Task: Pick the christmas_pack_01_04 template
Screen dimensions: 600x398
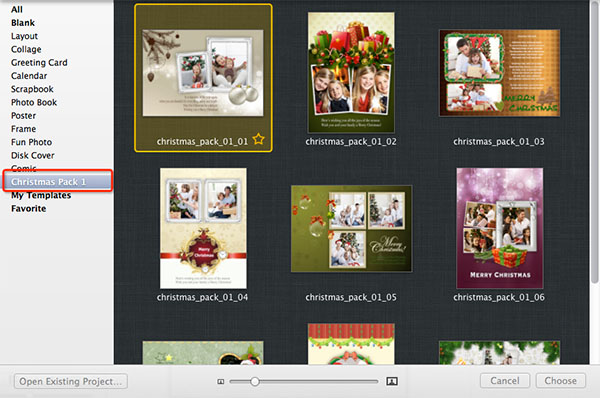Action: (x=203, y=228)
